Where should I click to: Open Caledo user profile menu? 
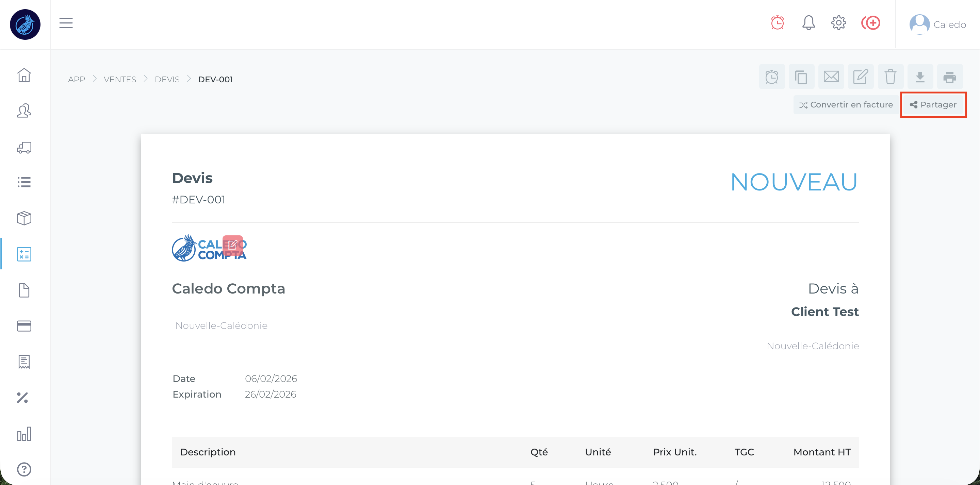click(937, 24)
